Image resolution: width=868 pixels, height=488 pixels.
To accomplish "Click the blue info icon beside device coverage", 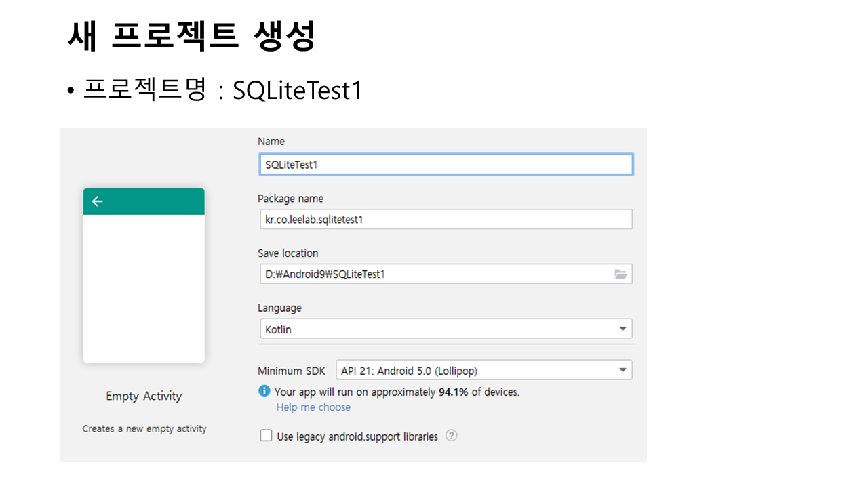I will (x=264, y=391).
